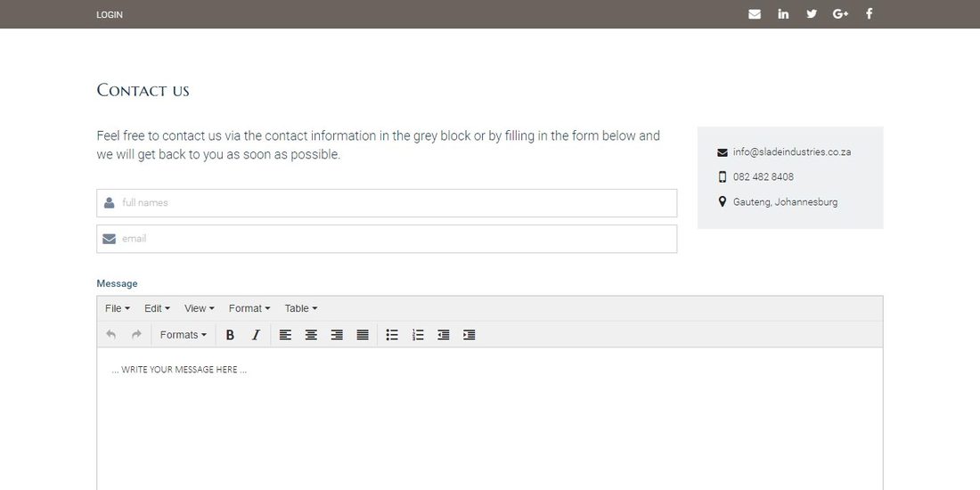Click the email envelope icon in header

click(755, 14)
